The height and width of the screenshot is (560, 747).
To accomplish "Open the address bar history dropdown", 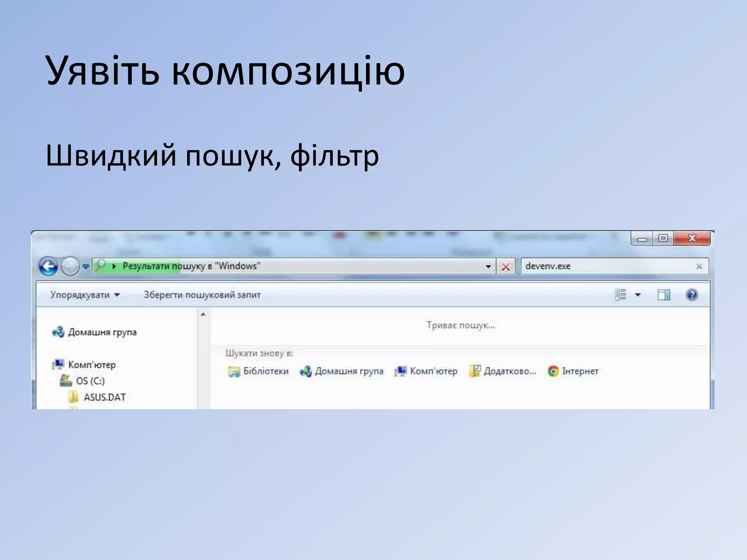I will [x=488, y=267].
